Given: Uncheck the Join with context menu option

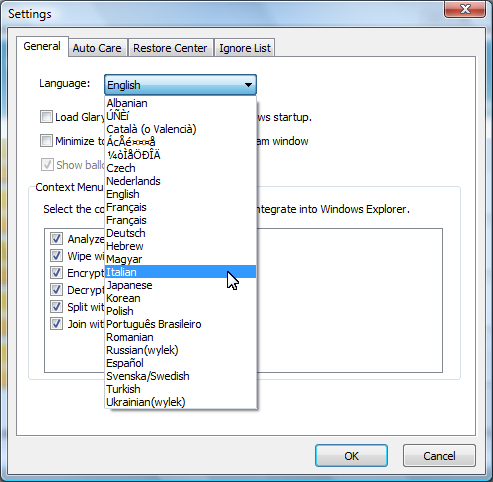Looking at the screenshot, I should click(x=56, y=323).
